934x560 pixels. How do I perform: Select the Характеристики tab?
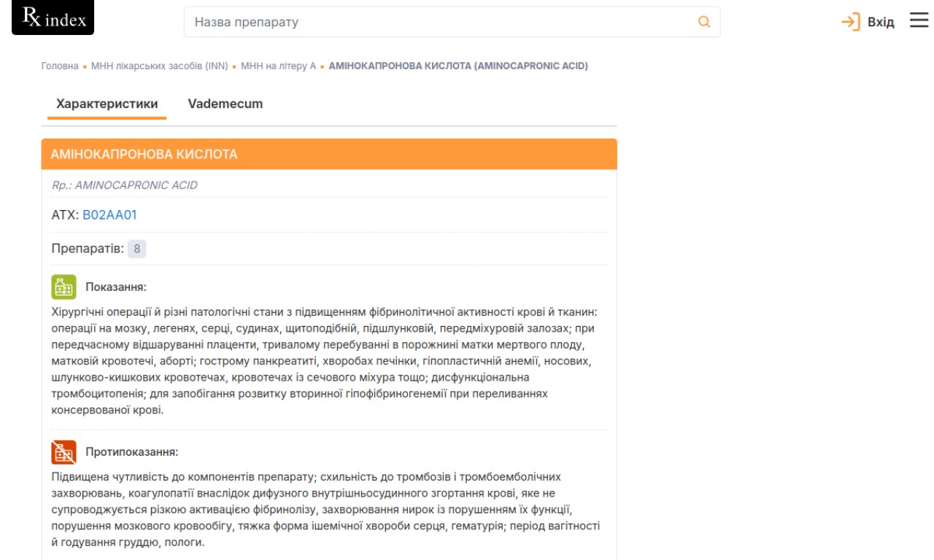[107, 104]
